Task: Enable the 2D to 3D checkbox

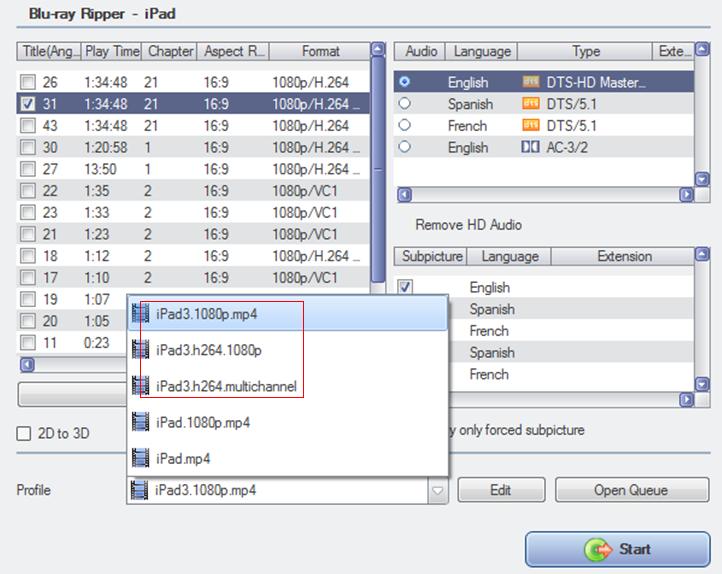Action: [x=23, y=433]
